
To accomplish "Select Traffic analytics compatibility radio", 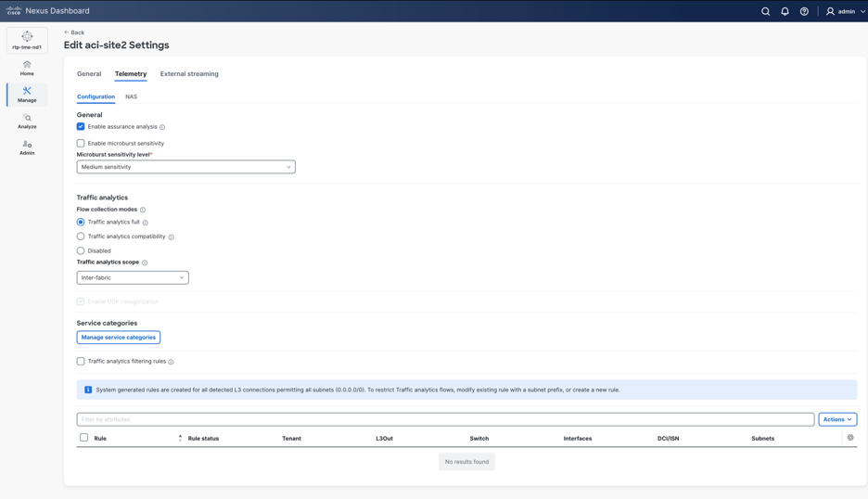I will (x=81, y=236).
